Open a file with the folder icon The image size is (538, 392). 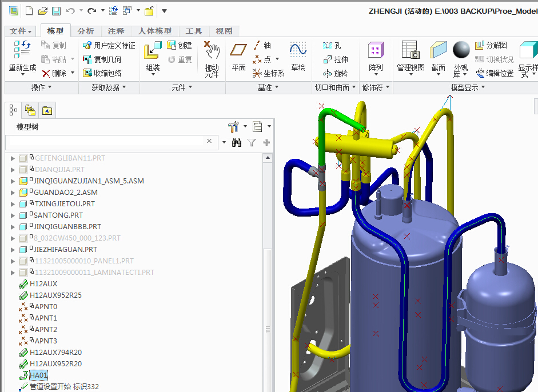coord(42,11)
